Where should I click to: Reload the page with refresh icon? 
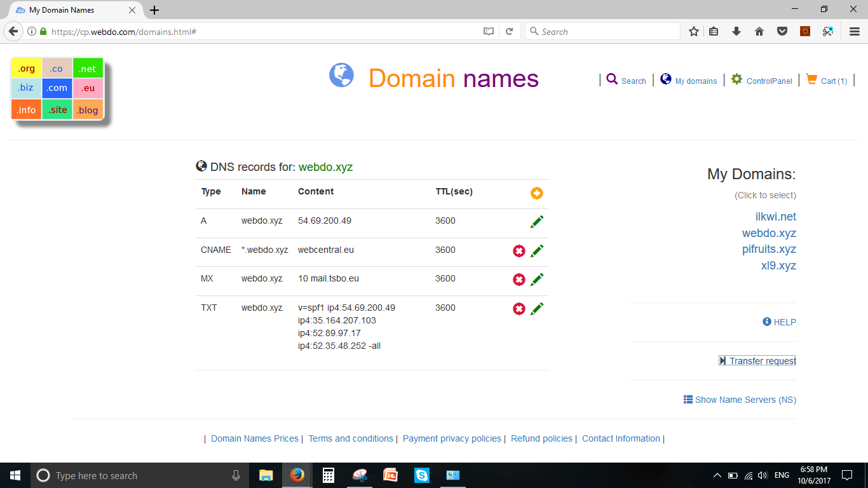pyautogui.click(x=509, y=31)
